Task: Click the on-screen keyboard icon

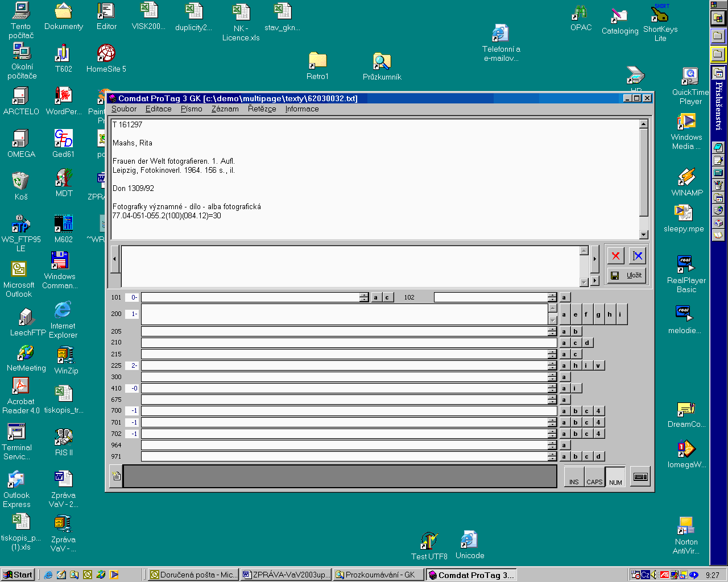Action: click(x=640, y=477)
